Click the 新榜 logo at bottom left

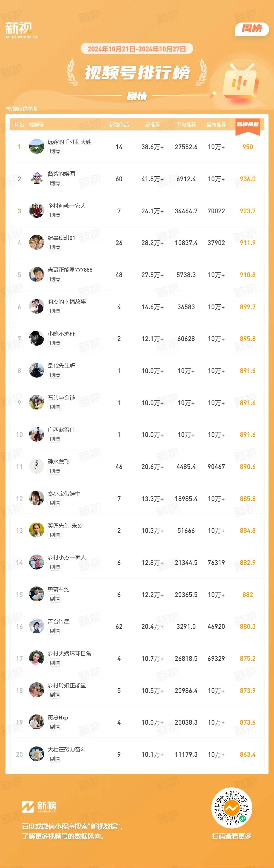[39, 806]
